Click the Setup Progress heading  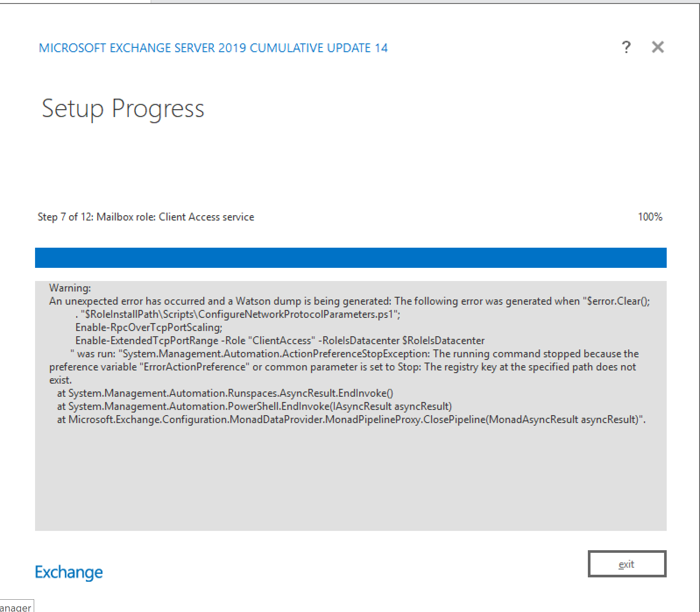pyautogui.click(x=123, y=109)
